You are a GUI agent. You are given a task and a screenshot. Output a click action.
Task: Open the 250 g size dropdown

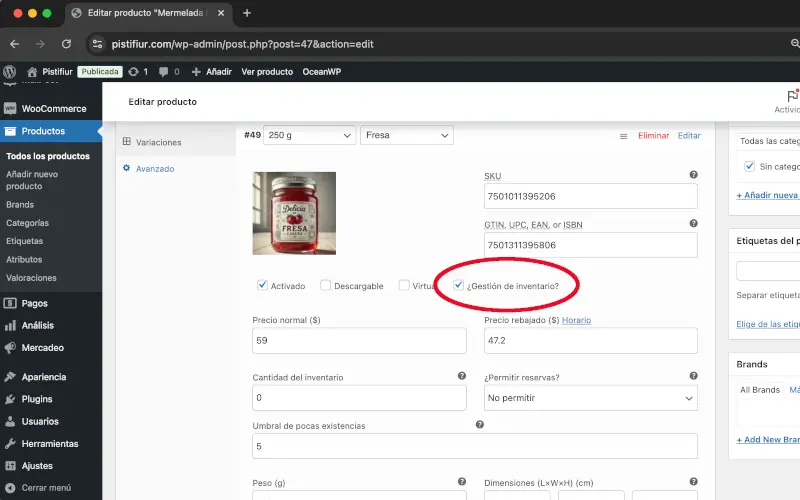click(310, 135)
